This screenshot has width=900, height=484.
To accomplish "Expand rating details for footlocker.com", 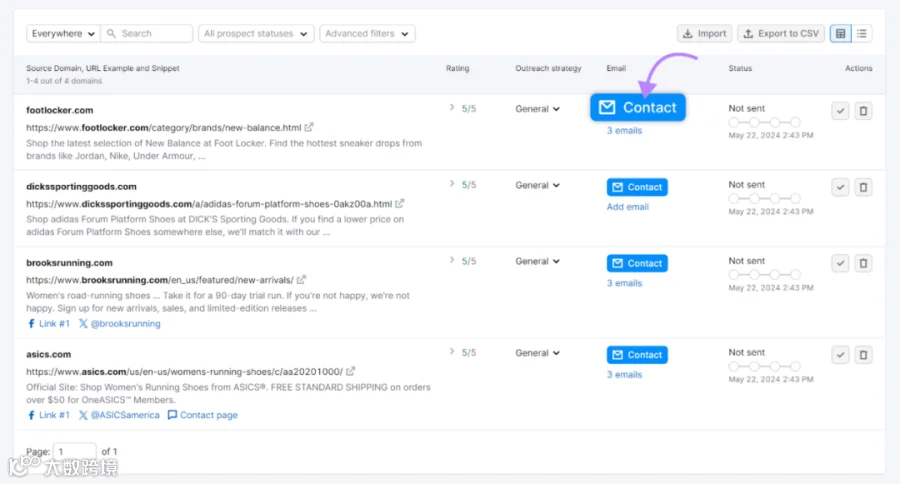I will [x=452, y=107].
